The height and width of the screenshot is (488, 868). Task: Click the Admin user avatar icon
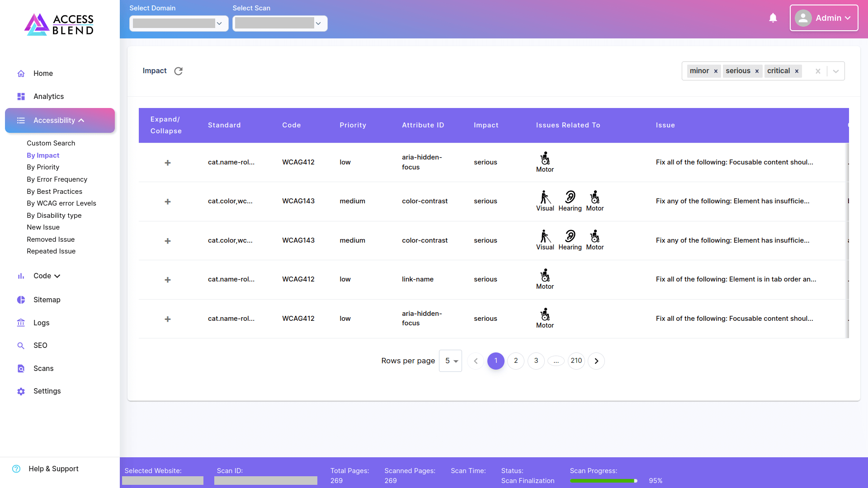803,18
